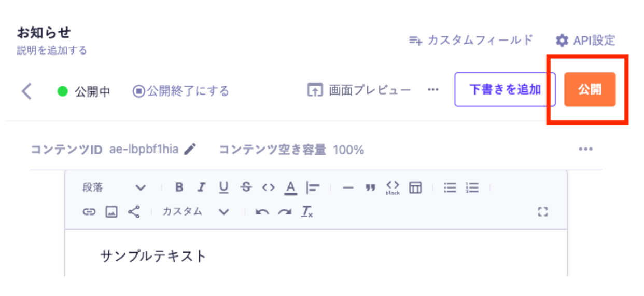Insert a table into the content
This screenshot has height=296, width=644.
415,188
